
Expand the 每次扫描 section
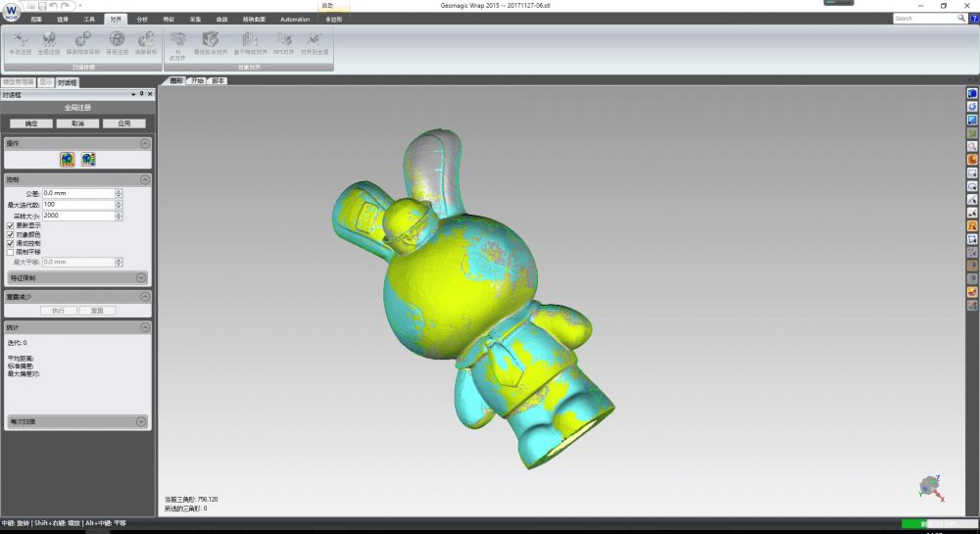[x=140, y=421]
